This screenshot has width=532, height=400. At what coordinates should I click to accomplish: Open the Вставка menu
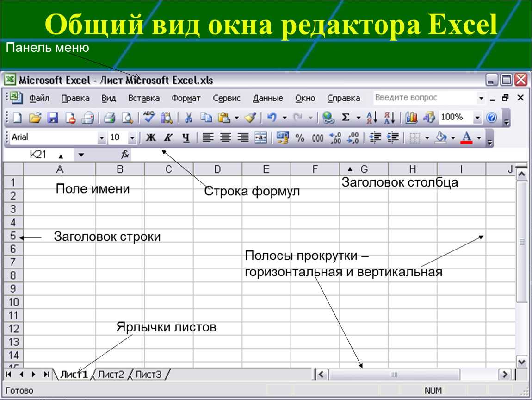tap(144, 98)
